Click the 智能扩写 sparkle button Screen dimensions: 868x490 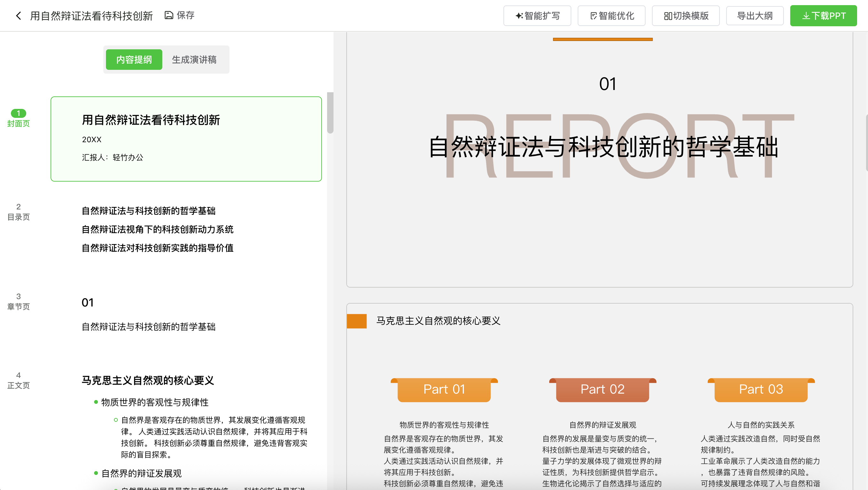coord(537,16)
